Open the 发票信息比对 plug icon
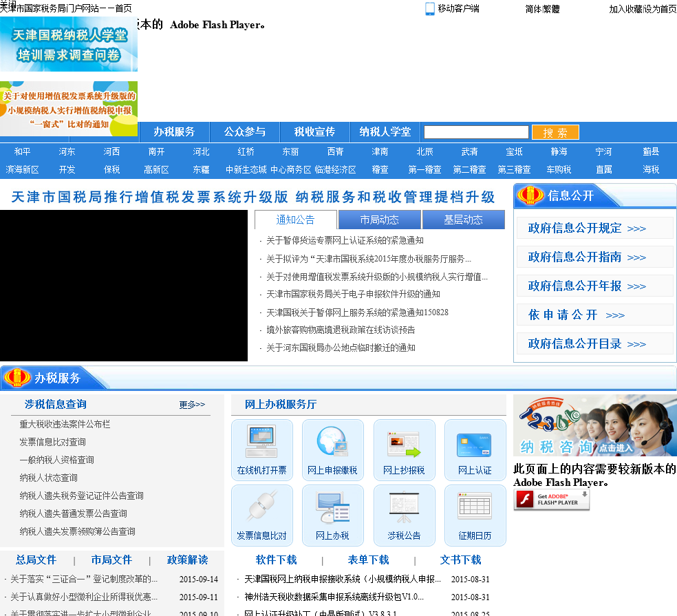This screenshot has width=677, height=616. tap(261, 515)
